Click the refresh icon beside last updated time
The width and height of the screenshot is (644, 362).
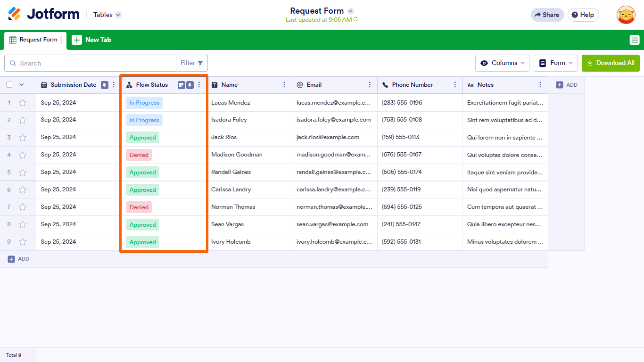(x=355, y=20)
